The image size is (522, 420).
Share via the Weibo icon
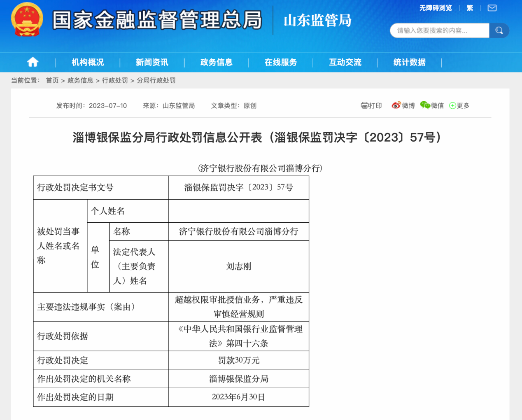pyautogui.click(x=396, y=105)
